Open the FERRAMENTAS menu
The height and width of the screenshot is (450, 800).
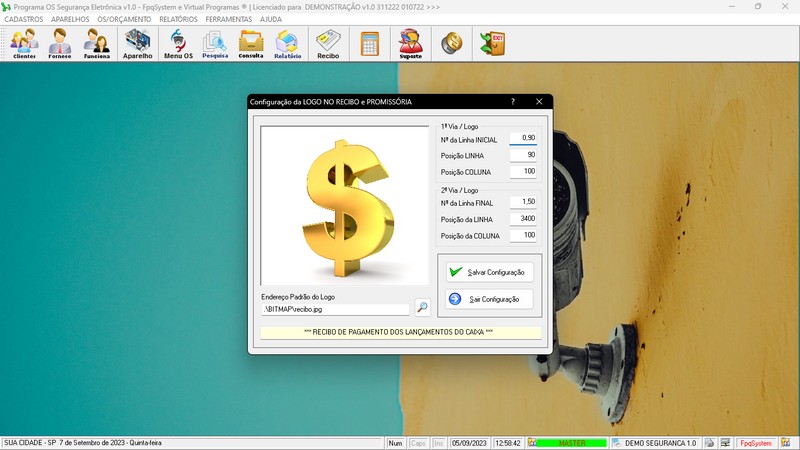[229, 19]
